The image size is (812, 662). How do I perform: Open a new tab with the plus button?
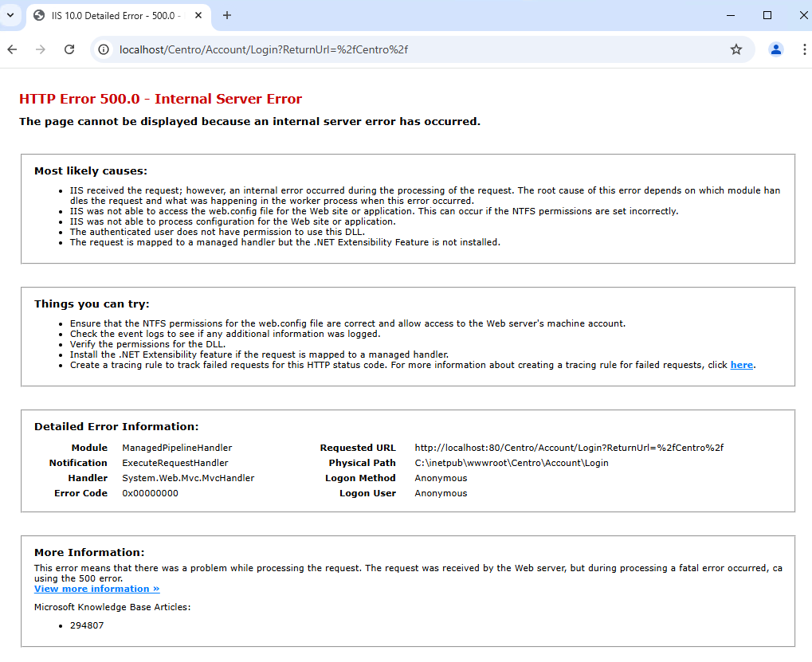tap(227, 15)
